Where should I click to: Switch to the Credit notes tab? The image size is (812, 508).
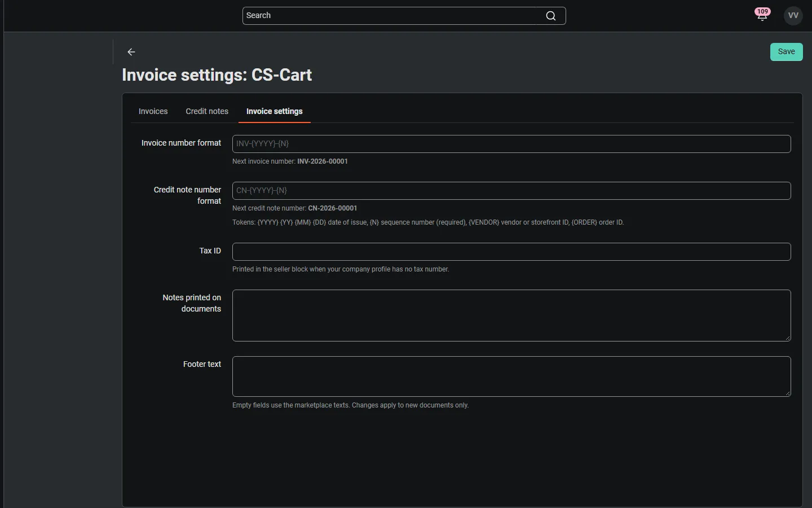coord(207,111)
